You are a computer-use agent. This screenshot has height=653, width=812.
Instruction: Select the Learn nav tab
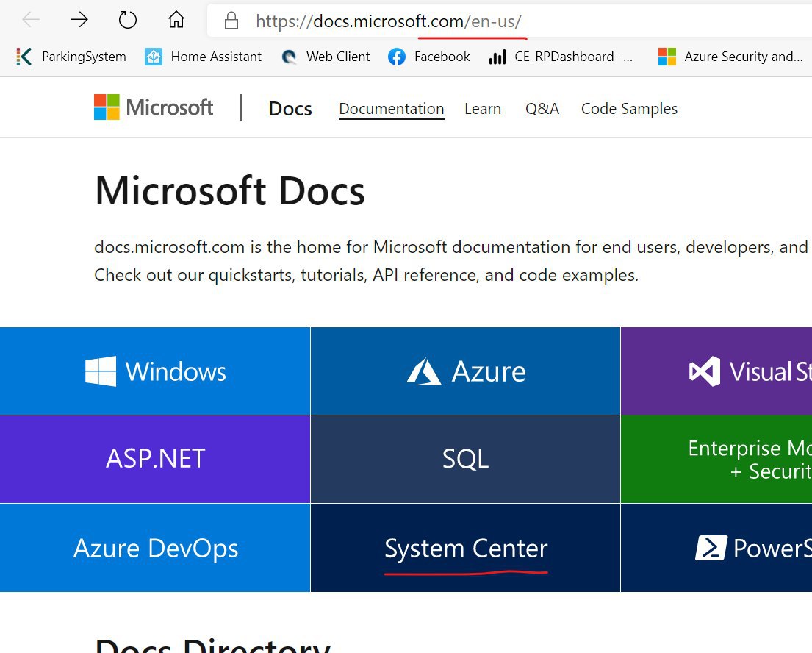click(483, 109)
